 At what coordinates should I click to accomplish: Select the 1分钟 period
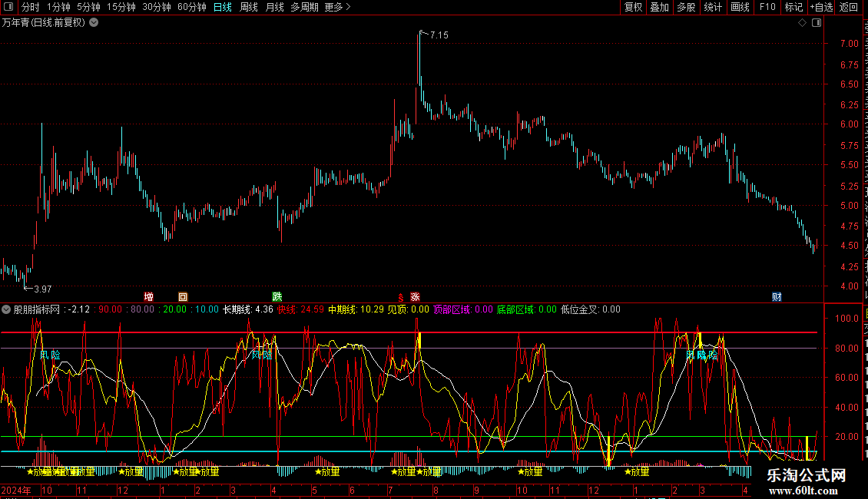(x=58, y=7)
